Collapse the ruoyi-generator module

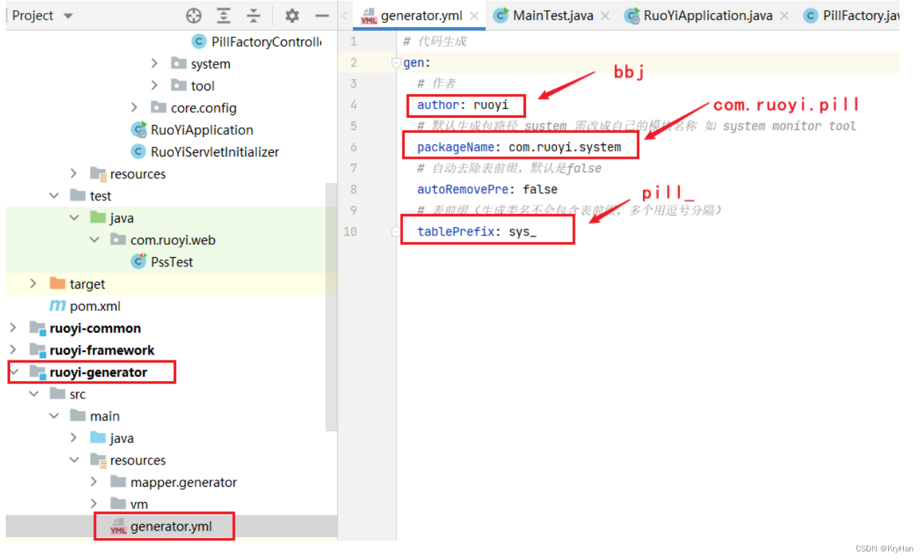click(x=13, y=372)
